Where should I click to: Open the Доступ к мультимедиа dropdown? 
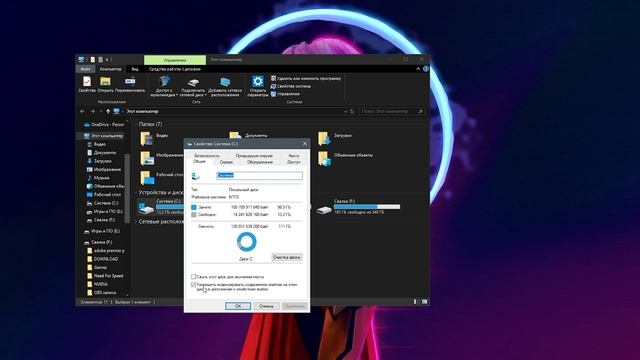pyautogui.click(x=164, y=86)
